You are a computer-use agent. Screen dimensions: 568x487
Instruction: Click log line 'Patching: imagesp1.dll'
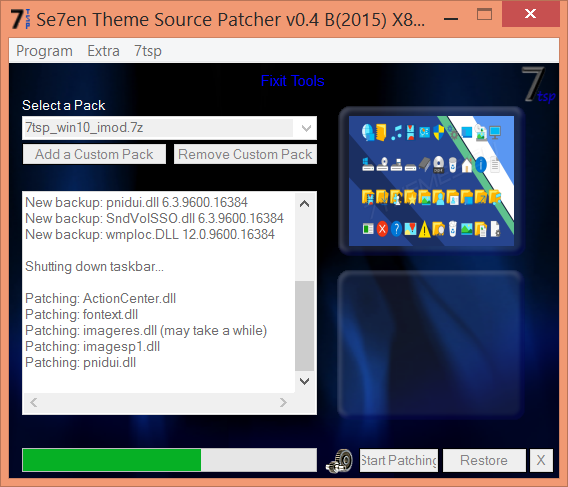click(92, 346)
